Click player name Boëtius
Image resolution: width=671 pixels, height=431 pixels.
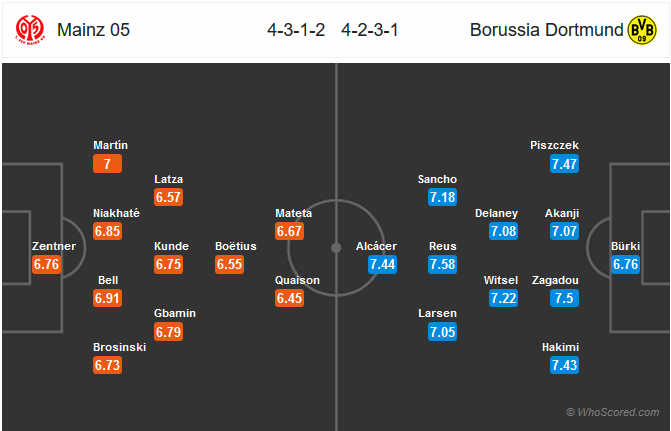tap(236, 246)
